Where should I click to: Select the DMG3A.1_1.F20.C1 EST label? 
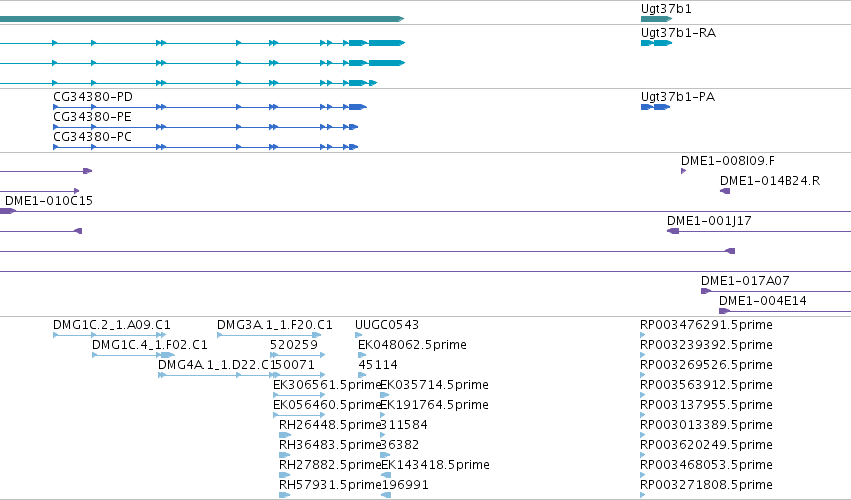coord(275,325)
